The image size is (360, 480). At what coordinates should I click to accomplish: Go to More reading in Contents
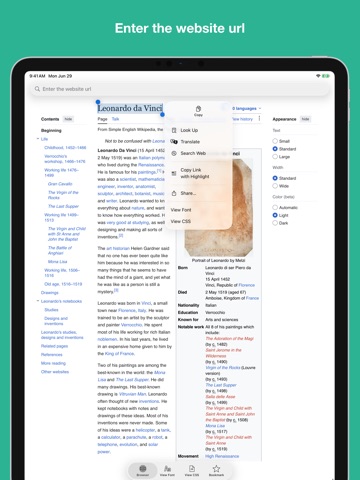click(x=53, y=363)
